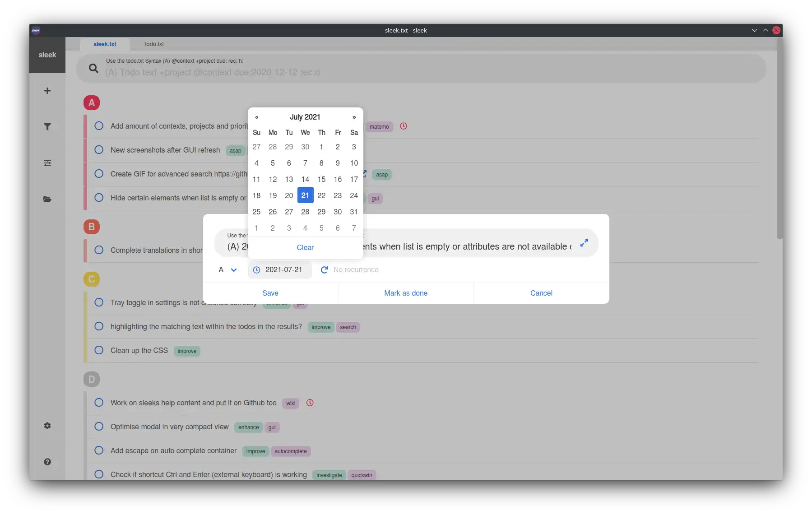
Task: Open the filter funnel icon in sidebar
Action: (47, 127)
